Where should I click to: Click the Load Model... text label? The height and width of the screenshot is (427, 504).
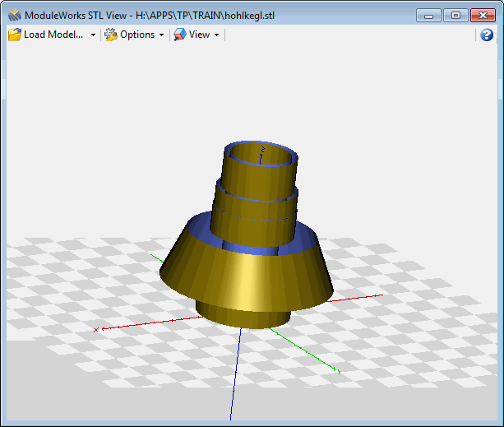[53, 35]
